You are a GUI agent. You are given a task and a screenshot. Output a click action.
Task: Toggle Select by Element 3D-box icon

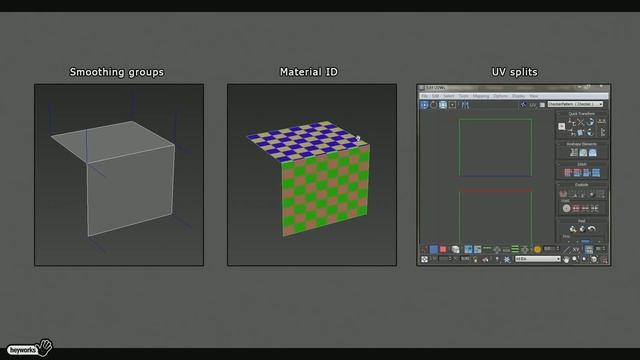[455, 249]
